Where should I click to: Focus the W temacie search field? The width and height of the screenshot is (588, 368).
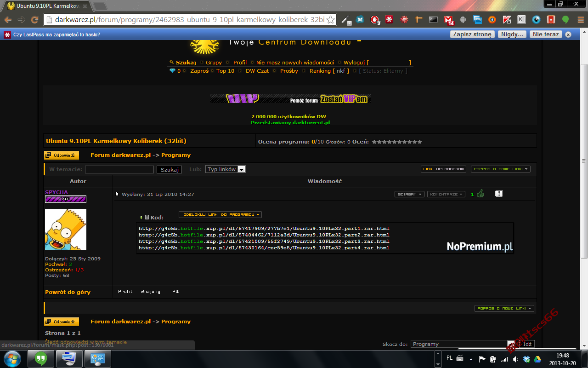coord(119,169)
